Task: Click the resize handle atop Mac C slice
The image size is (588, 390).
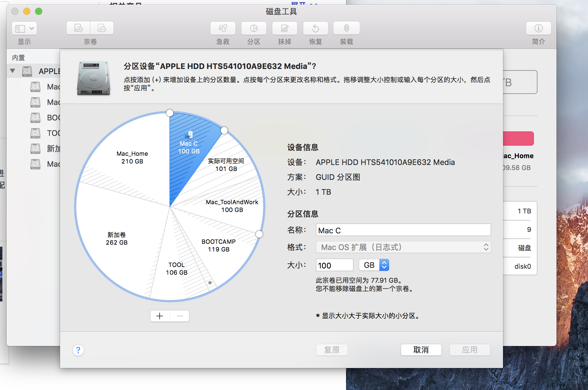Action: [x=170, y=113]
